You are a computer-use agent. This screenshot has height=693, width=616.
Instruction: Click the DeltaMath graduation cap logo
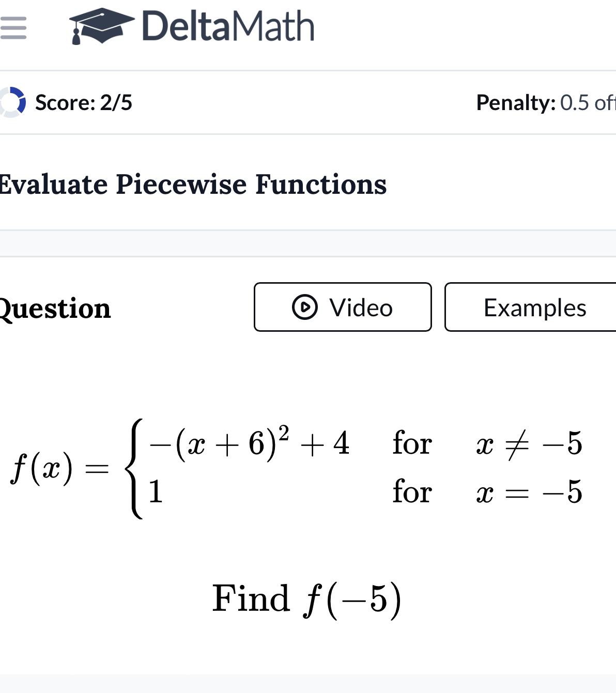(102, 26)
